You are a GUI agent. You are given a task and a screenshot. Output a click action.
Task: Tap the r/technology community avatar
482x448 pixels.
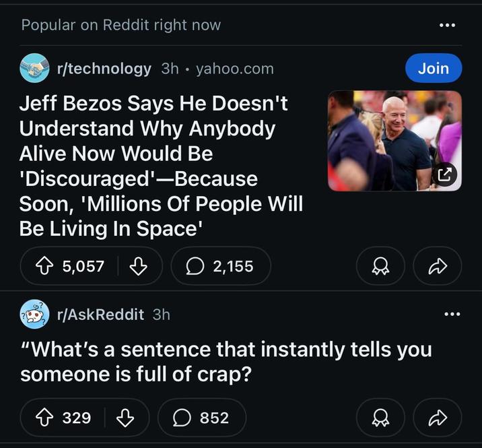[x=34, y=68]
